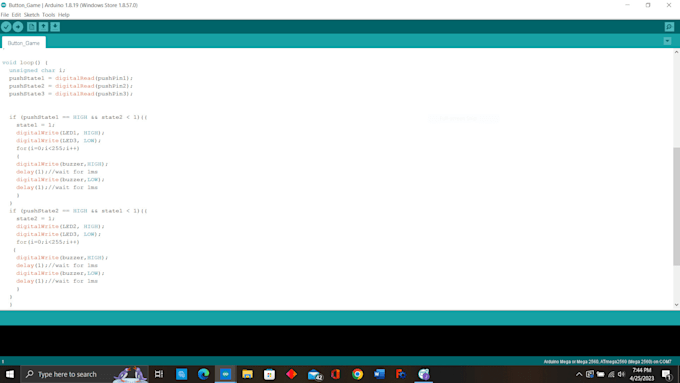Select the Button_Game sketch tab
The width and height of the screenshot is (680, 383).
[23, 43]
